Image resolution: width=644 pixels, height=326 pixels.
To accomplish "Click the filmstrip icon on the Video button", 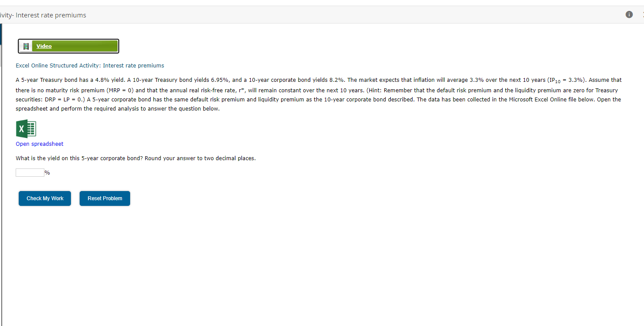I will pos(26,46).
